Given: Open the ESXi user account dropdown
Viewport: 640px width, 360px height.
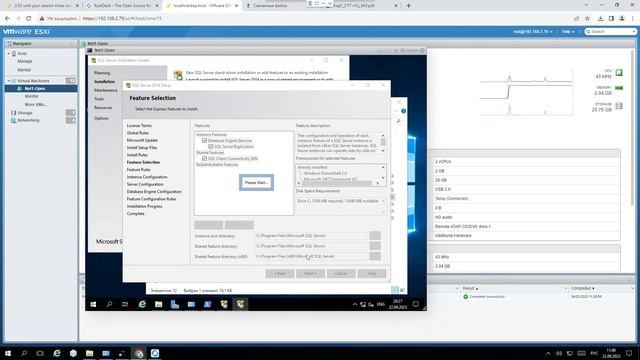Looking at the screenshot, I should [533, 31].
